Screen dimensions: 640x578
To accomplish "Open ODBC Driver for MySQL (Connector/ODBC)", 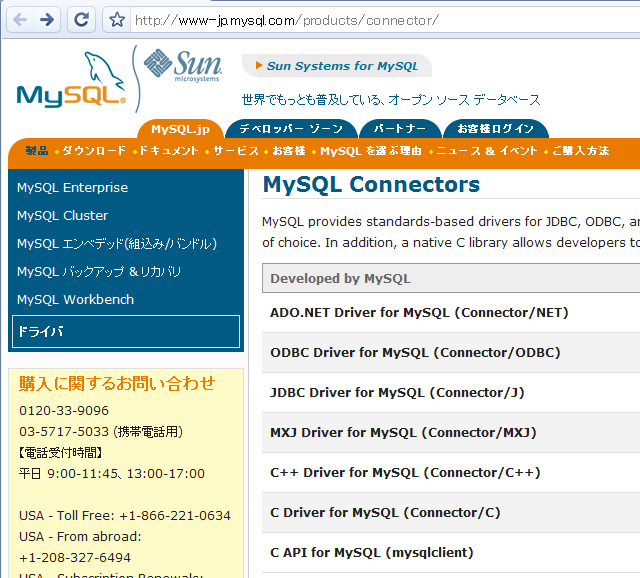I will click(415, 353).
